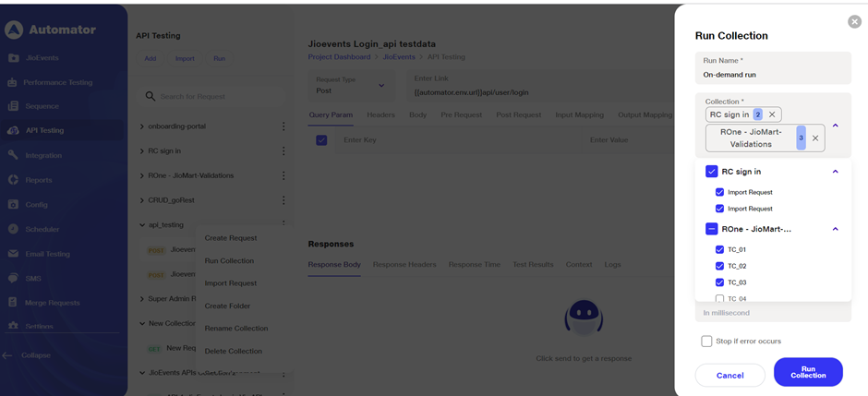868x396 pixels.
Task: Close the Run Collection panel
Action: 855,21
